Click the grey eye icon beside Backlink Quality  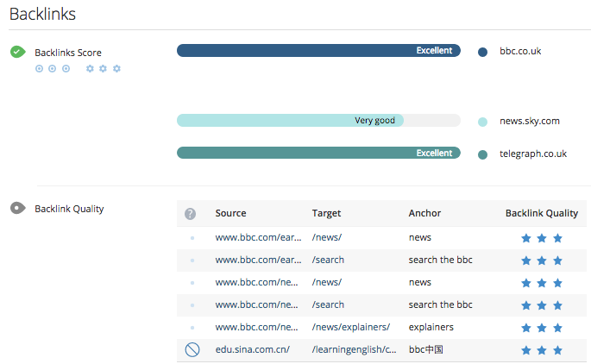(x=18, y=208)
